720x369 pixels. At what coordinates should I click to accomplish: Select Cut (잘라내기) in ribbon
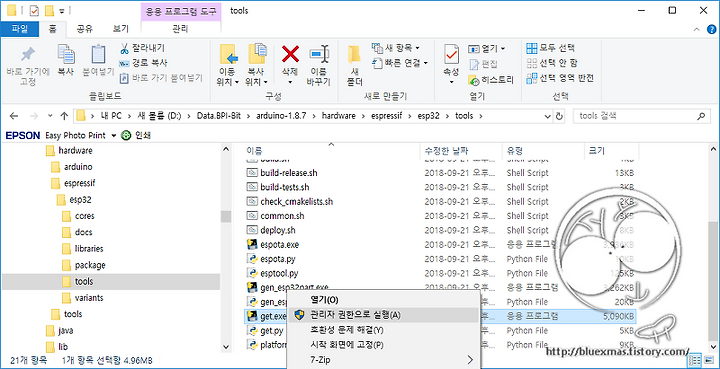pos(142,48)
